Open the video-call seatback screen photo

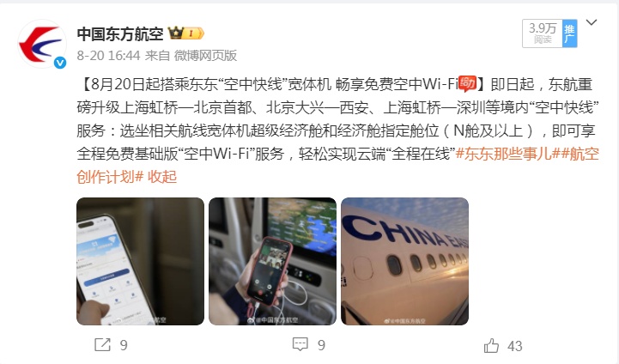click(x=272, y=261)
